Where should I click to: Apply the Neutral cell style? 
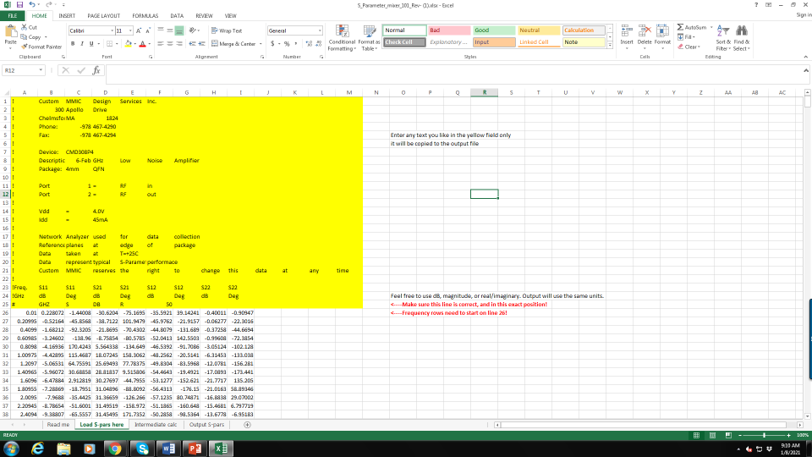point(539,30)
